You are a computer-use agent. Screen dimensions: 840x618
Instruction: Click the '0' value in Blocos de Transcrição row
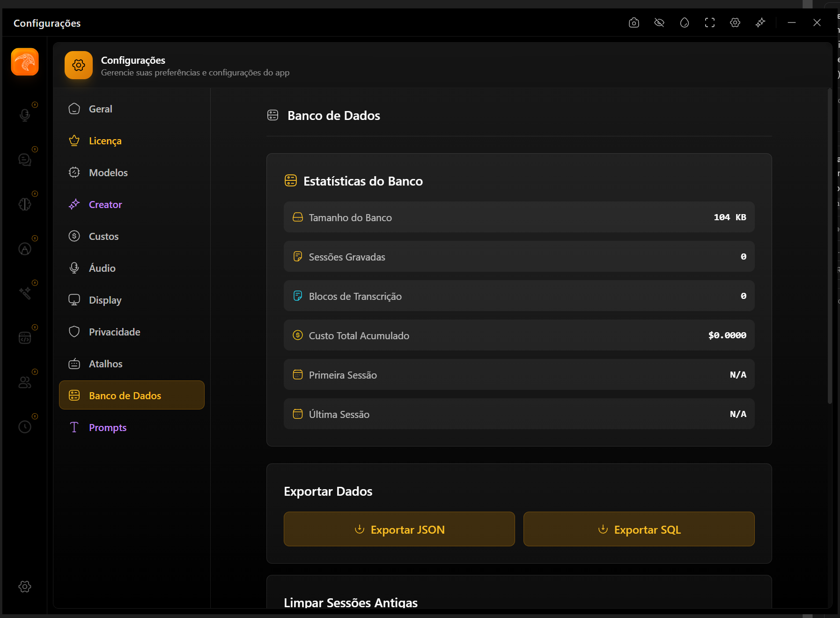click(744, 296)
